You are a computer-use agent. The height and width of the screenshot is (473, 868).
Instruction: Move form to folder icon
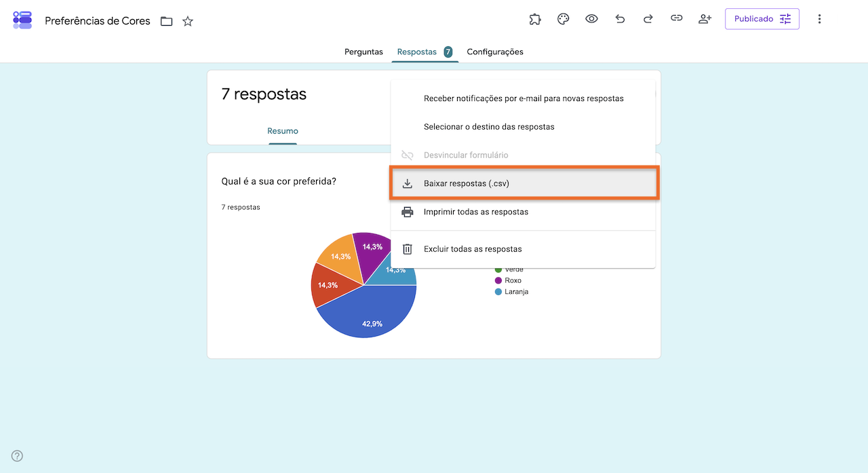tap(167, 21)
